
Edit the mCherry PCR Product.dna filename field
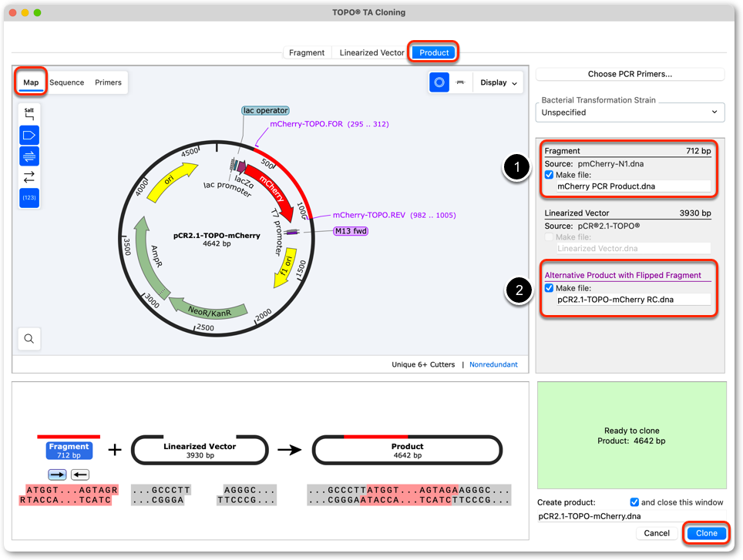[x=633, y=186]
